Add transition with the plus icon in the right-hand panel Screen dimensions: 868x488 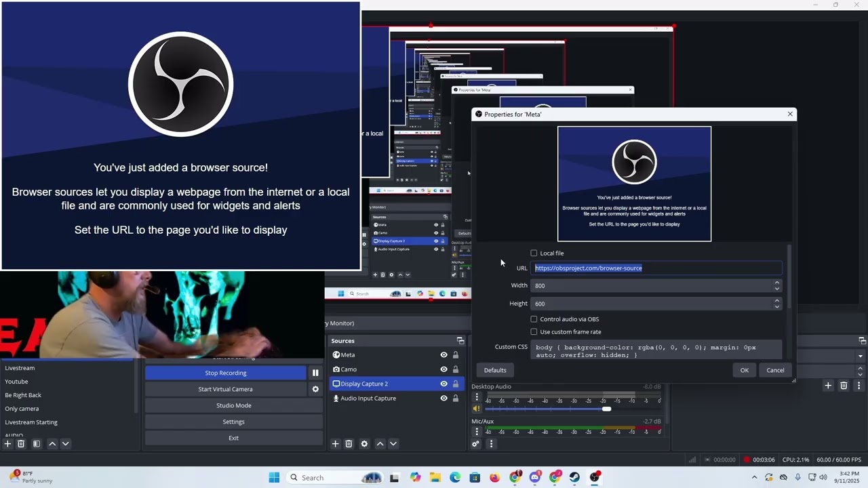[x=828, y=386]
